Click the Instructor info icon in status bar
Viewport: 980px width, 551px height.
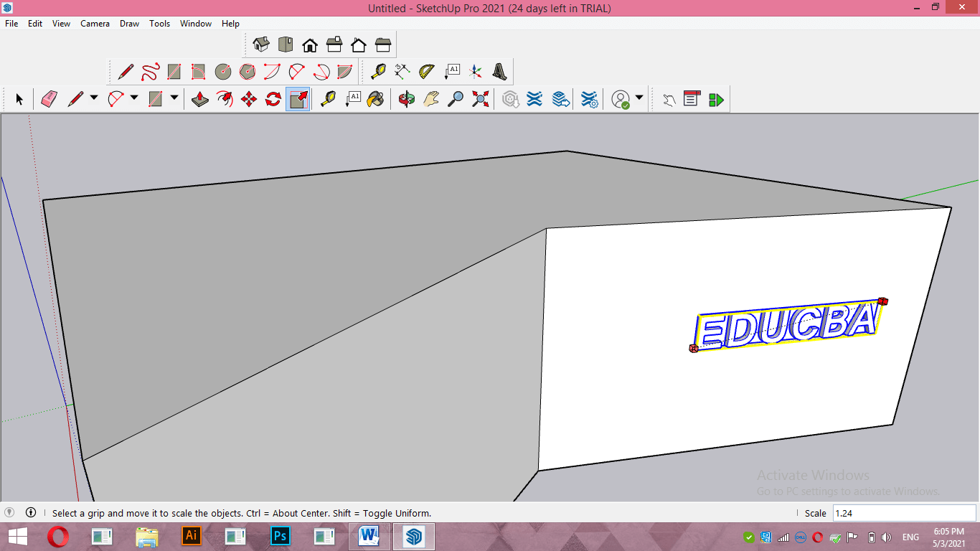tap(31, 512)
